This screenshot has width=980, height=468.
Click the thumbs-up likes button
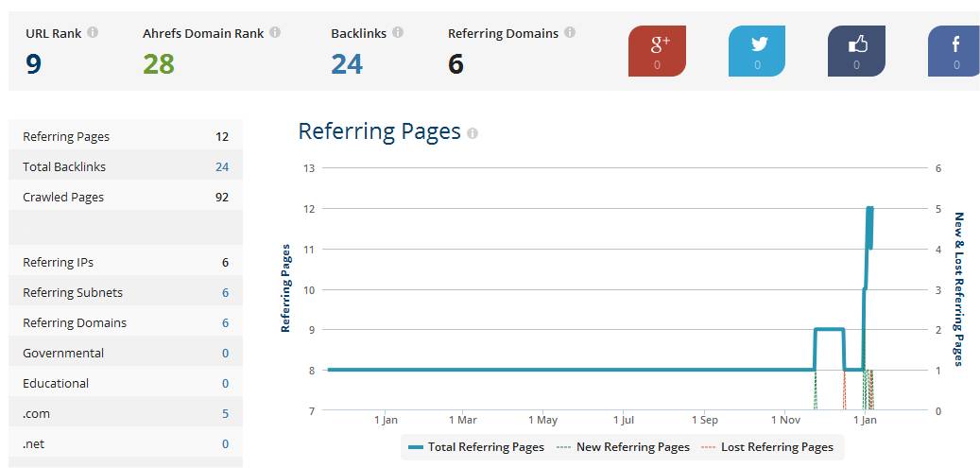856,51
